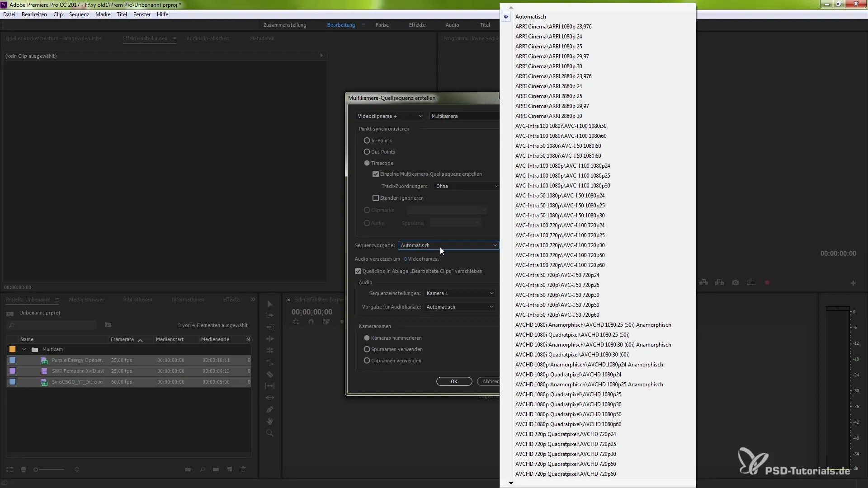Click the Find icon in project panel
Viewport: 868px width, 488px height.
point(203,469)
